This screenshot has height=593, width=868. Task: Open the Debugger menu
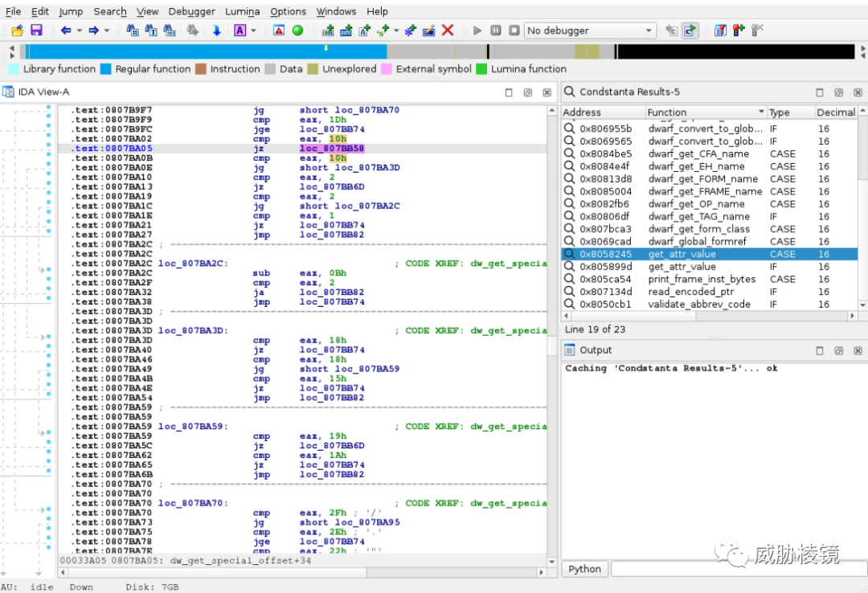pyautogui.click(x=191, y=11)
